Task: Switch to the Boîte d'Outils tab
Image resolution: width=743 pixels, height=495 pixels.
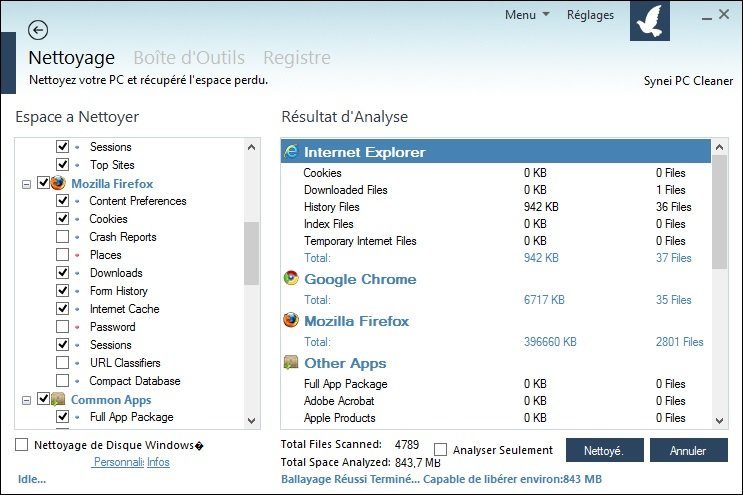Action: [189, 58]
